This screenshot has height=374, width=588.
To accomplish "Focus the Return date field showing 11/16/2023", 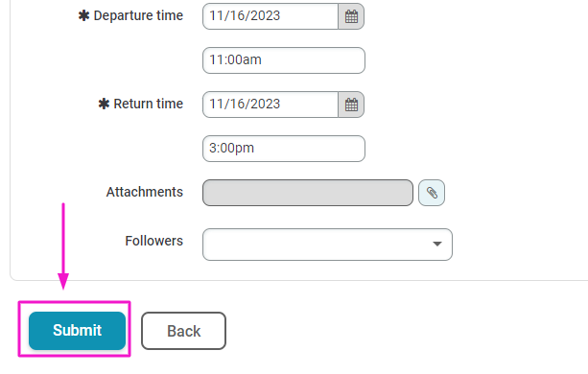I will [270, 105].
